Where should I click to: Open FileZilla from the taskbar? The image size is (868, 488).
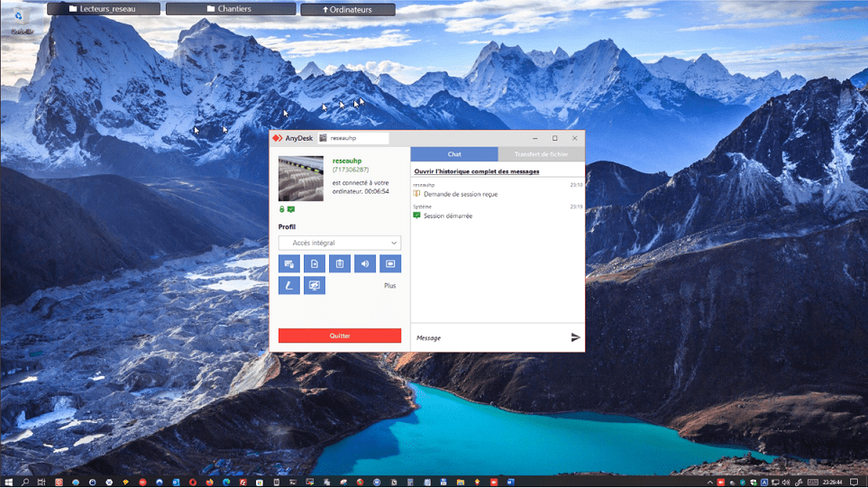click(243, 482)
